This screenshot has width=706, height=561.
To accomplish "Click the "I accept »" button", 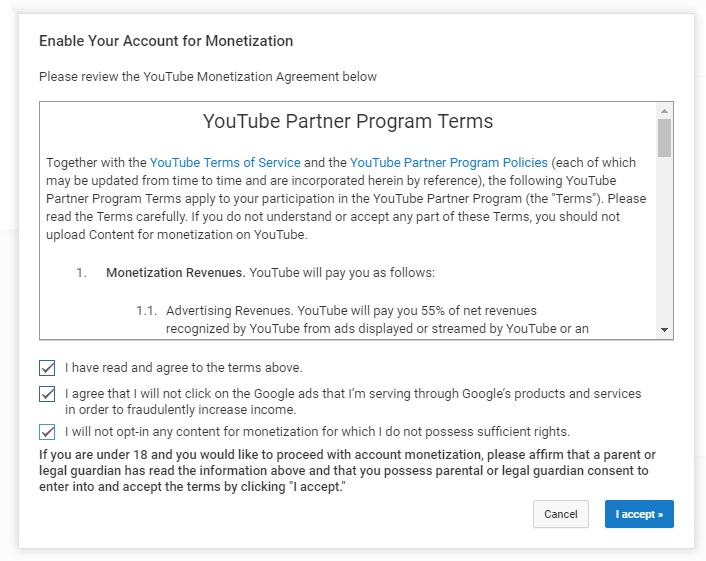I will point(639,514).
